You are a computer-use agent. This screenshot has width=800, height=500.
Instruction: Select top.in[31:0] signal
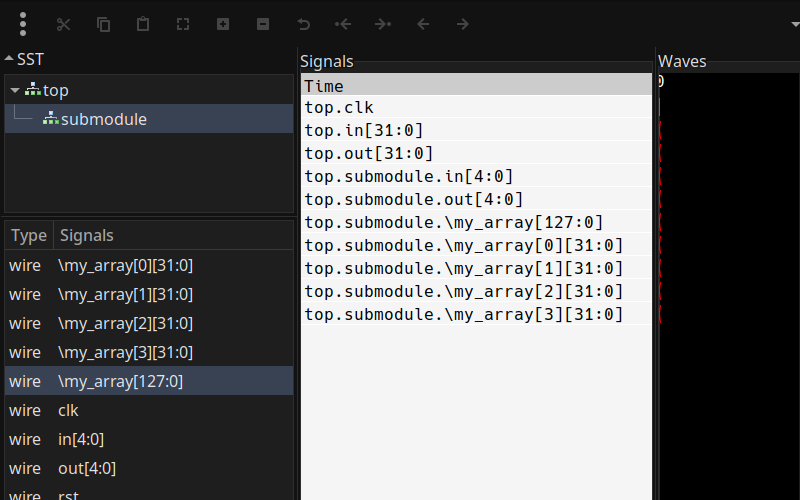[x=477, y=130]
